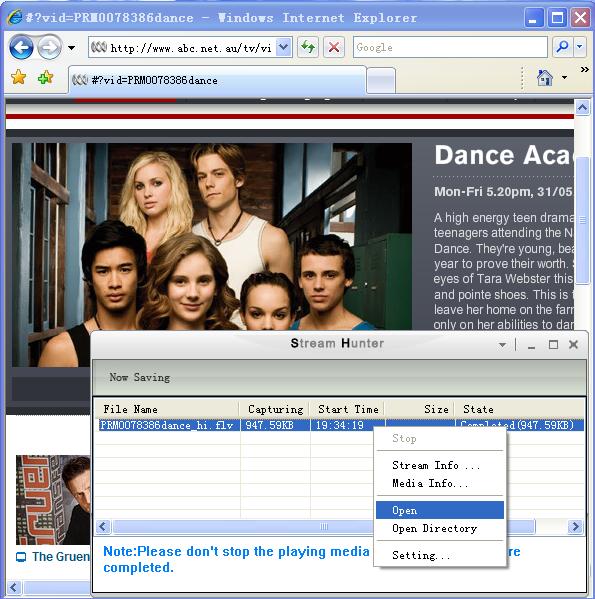Close the Stream Hunter window

pyautogui.click(x=573, y=345)
